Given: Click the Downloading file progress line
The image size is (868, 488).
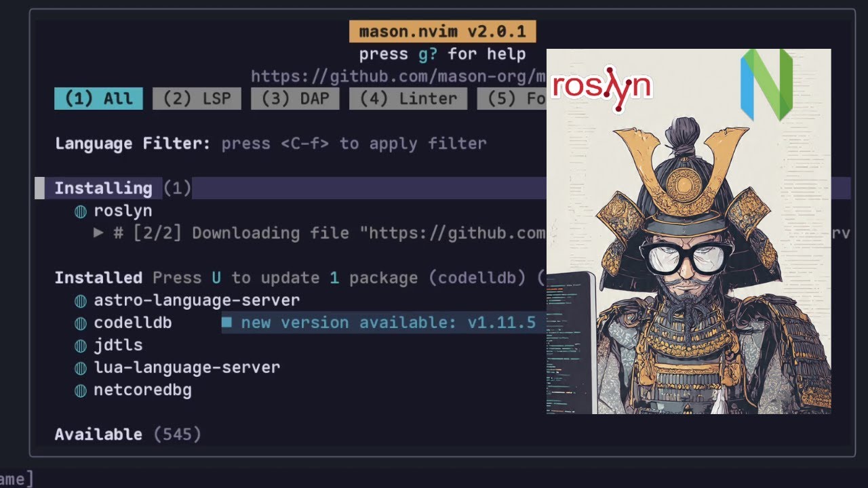Looking at the screenshot, I should click(x=330, y=233).
